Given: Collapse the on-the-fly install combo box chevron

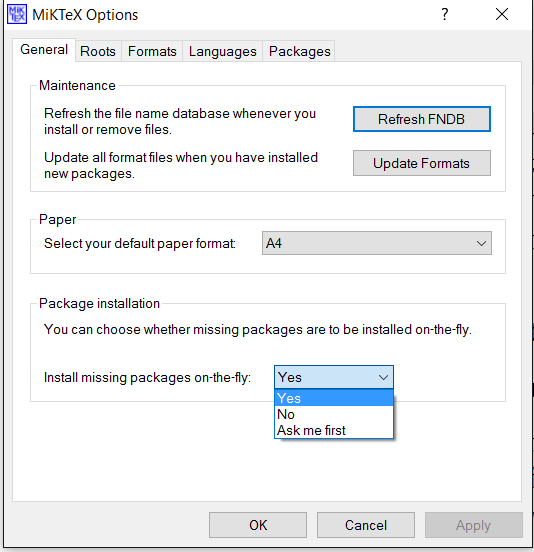Looking at the screenshot, I should (x=383, y=377).
